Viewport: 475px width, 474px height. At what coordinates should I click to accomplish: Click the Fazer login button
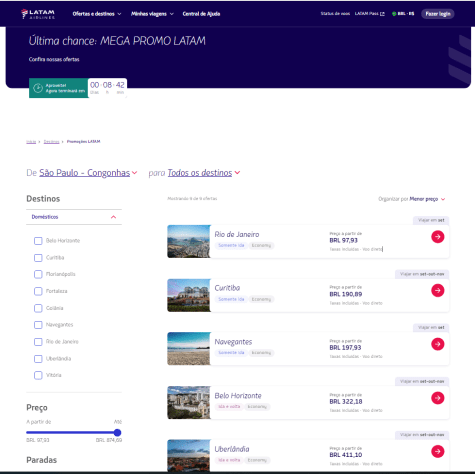438,14
